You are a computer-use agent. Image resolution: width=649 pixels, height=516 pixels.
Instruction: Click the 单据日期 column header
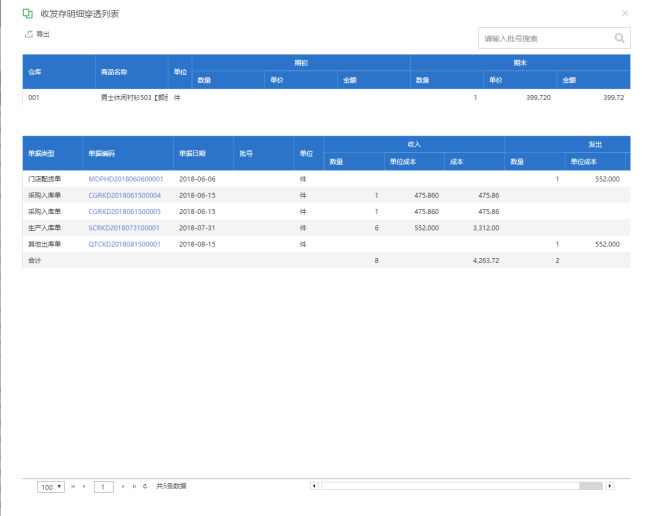click(203, 154)
